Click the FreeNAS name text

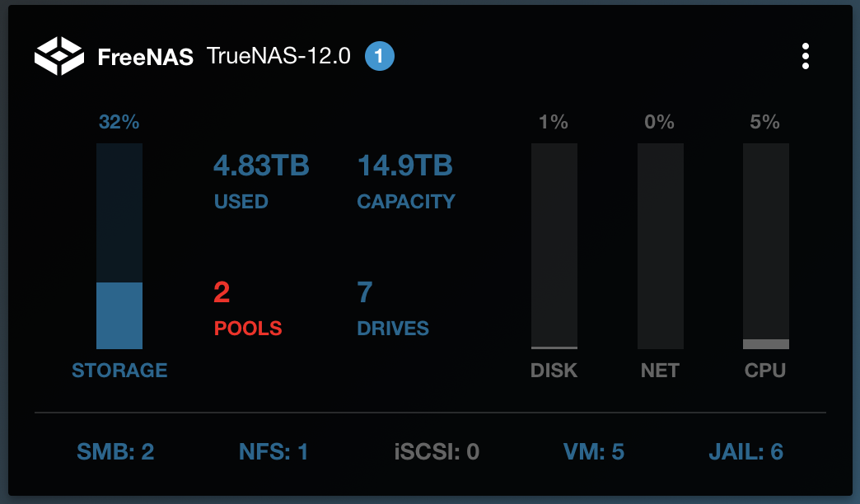coord(145,57)
